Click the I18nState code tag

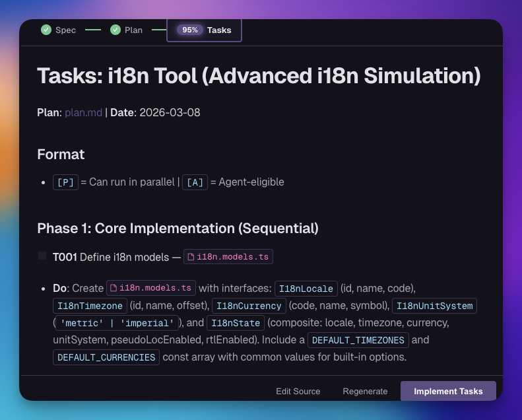coord(236,323)
